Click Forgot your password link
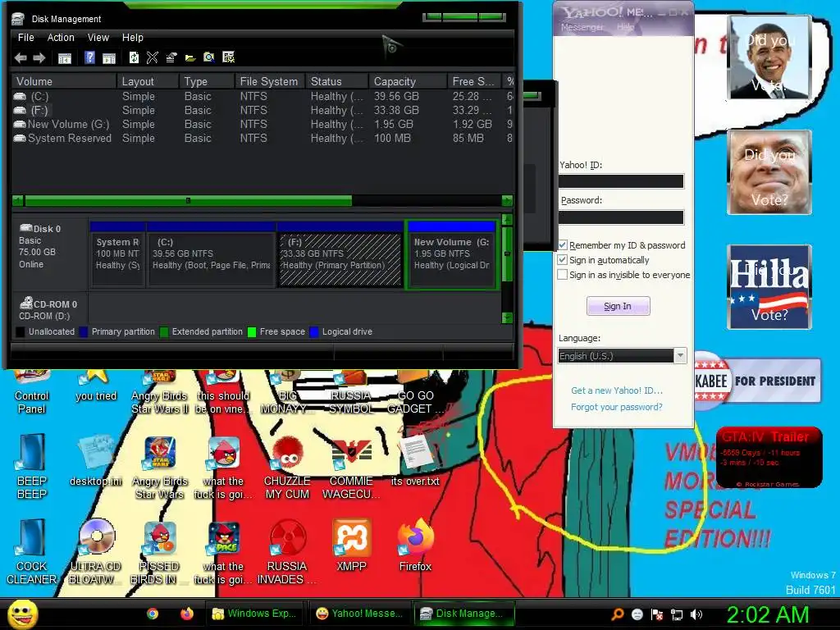The image size is (840, 630). pos(617,407)
